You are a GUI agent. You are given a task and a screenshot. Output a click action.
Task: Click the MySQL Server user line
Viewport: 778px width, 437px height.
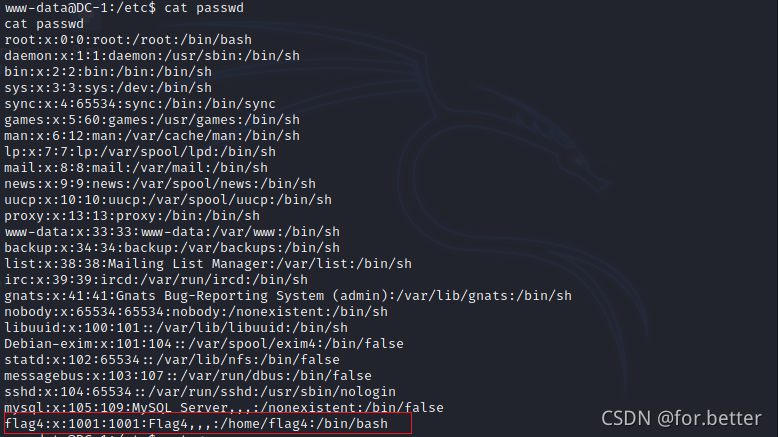click(x=224, y=407)
